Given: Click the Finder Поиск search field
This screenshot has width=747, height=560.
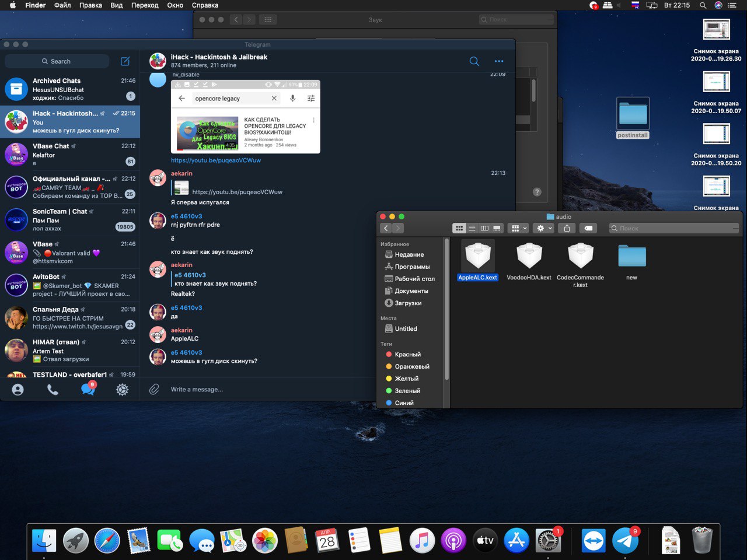Looking at the screenshot, I should (674, 228).
